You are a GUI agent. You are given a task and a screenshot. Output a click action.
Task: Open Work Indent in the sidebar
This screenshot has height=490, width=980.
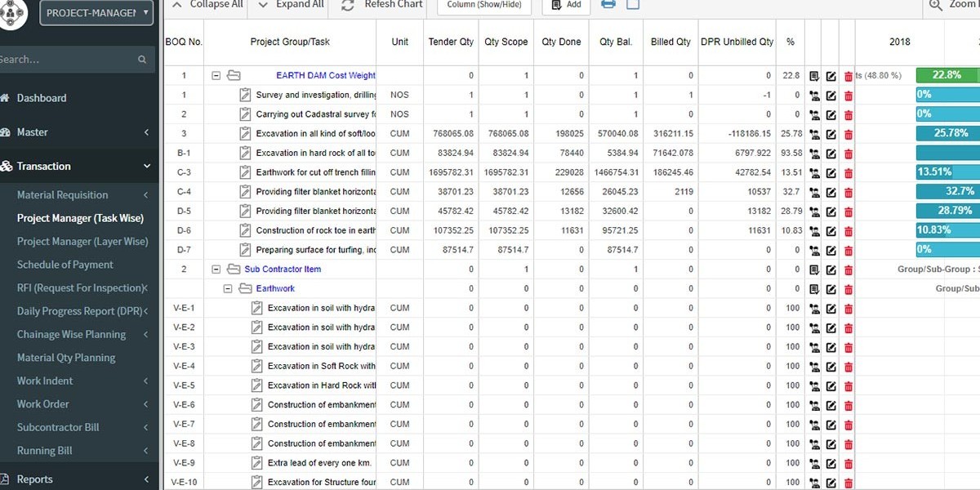[x=45, y=381]
